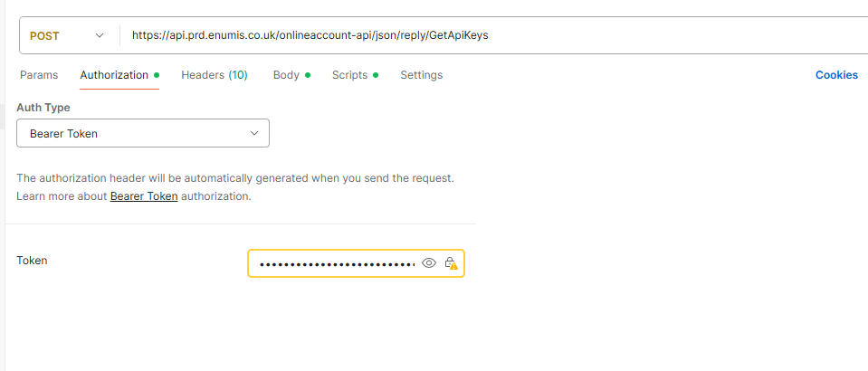Reveal the token with the eye icon

coord(429,263)
